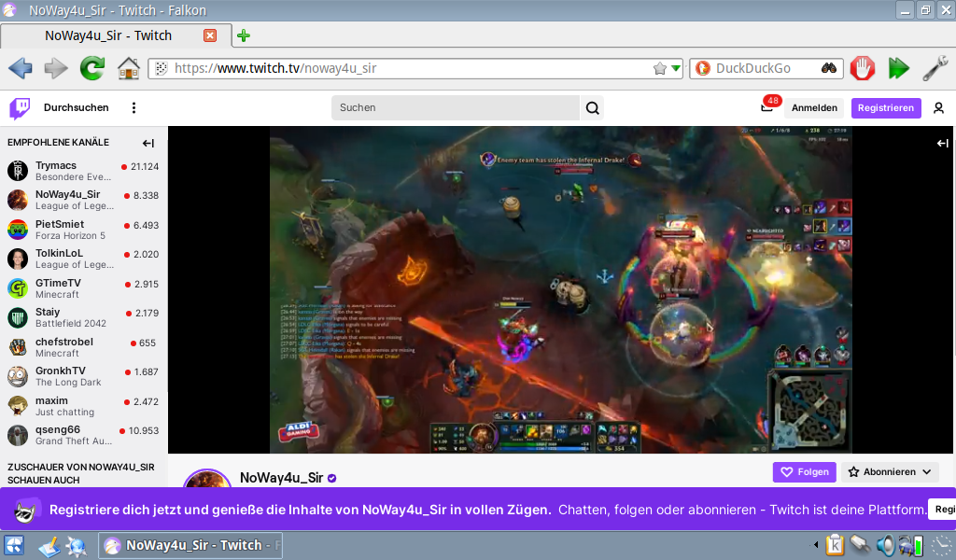Screen dimensions: 956x560
Task: Open the volume speaker tray icon
Action: pyautogui.click(x=885, y=545)
